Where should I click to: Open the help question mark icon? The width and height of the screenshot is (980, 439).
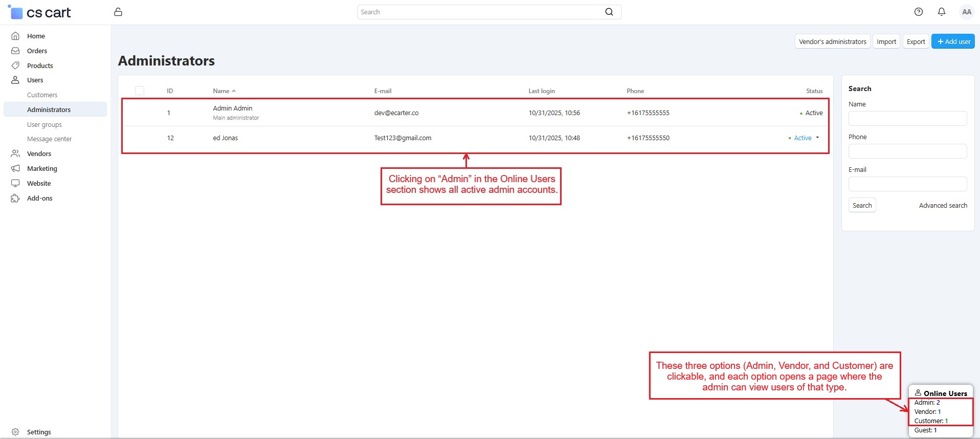coord(918,12)
